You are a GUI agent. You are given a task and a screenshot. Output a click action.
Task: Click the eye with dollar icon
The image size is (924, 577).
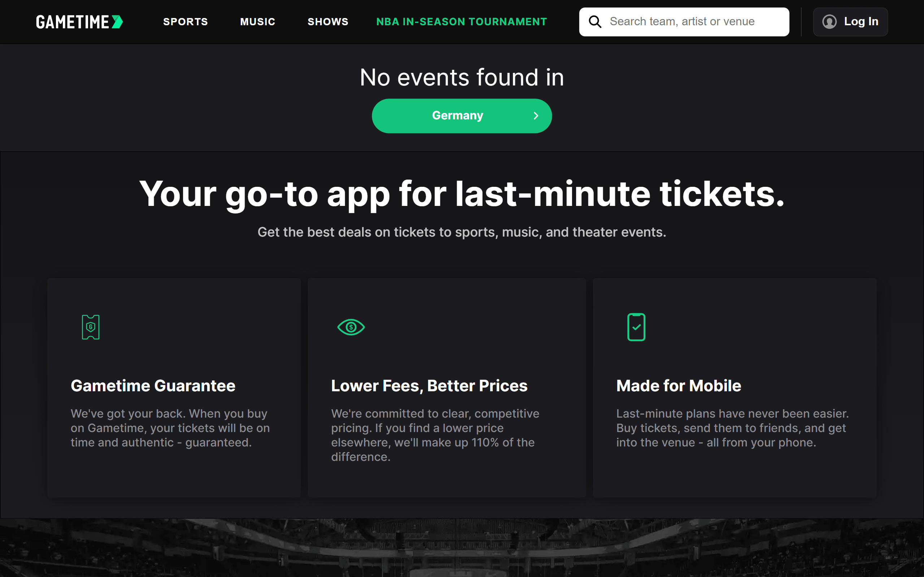pyautogui.click(x=351, y=327)
